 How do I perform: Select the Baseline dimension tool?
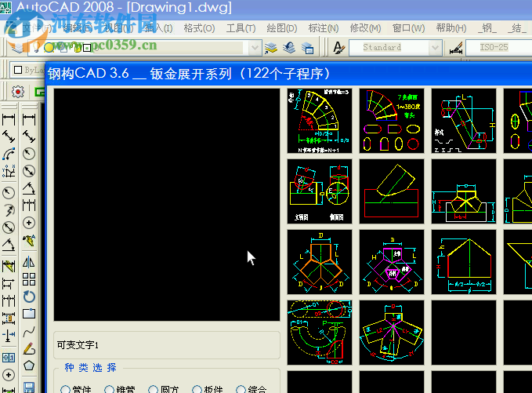tap(9, 283)
